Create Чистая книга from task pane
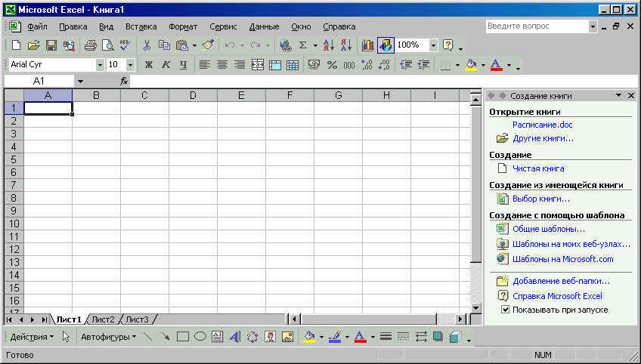Image resolution: width=641 pixels, height=364 pixels. click(538, 168)
